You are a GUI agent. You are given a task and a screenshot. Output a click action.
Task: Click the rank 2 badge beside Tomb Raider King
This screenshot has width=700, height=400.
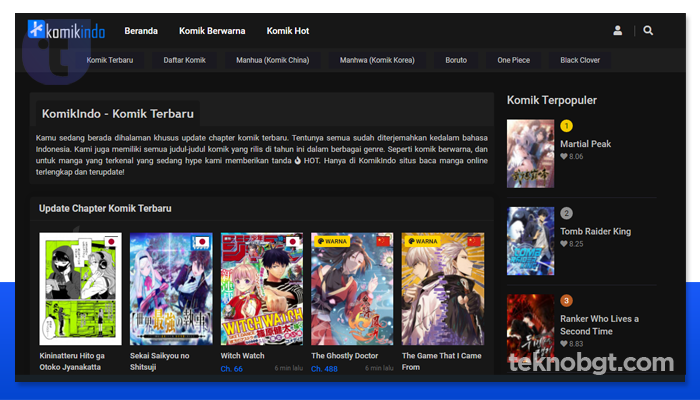click(566, 213)
